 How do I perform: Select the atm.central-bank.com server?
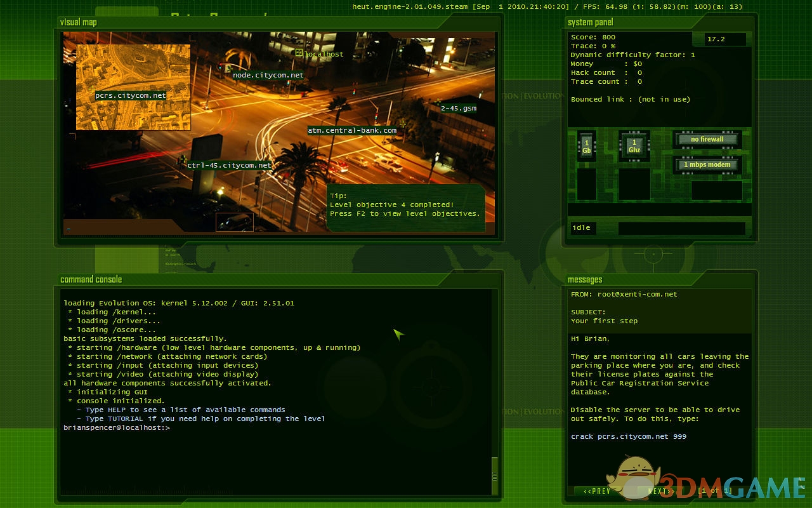point(402,124)
